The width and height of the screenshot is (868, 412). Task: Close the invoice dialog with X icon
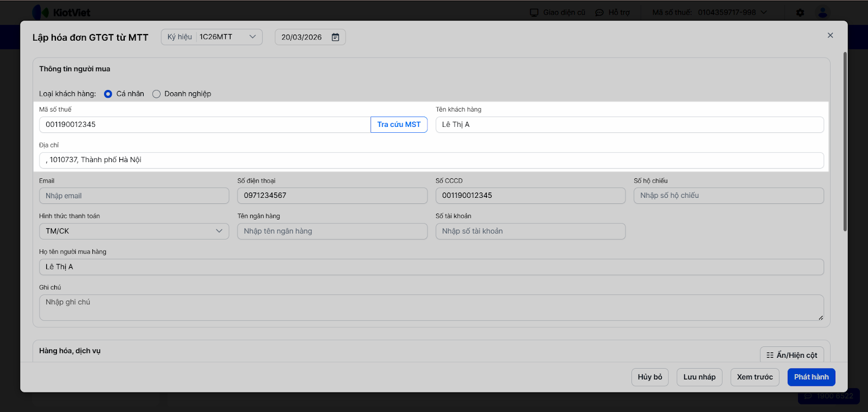point(830,35)
